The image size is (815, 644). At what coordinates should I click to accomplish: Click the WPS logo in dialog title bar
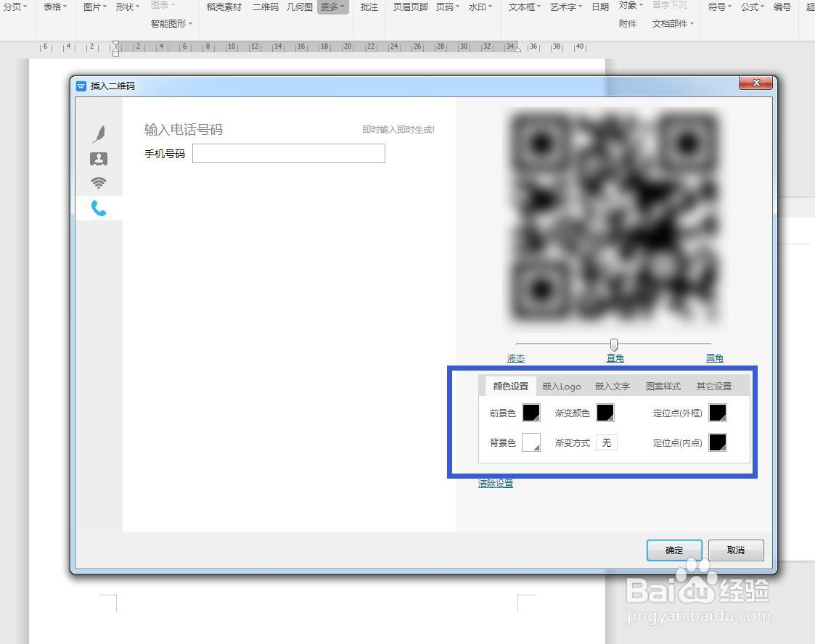(x=81, y=86)
